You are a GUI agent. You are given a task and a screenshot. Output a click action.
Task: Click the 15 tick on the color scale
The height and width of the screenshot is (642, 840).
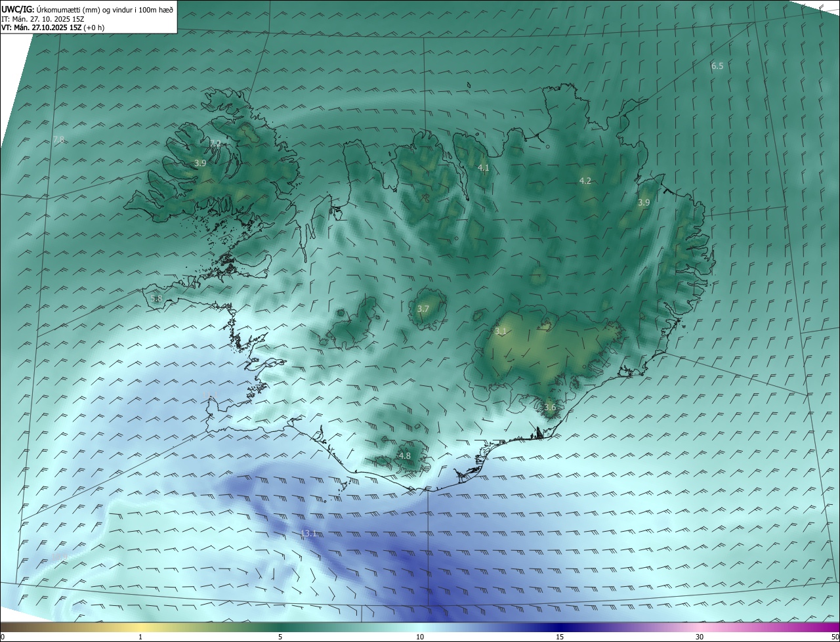tap(560, 637)
